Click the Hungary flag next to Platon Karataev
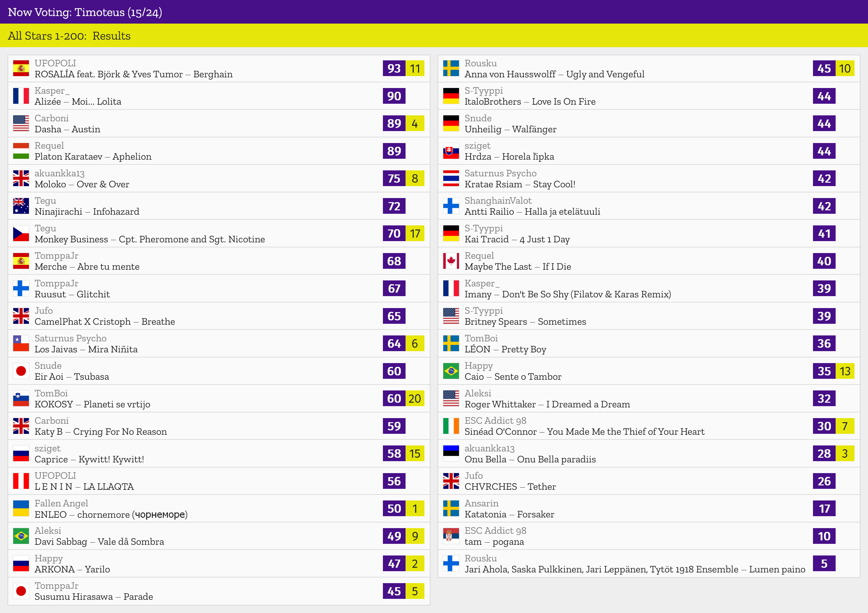 (21, 151)
